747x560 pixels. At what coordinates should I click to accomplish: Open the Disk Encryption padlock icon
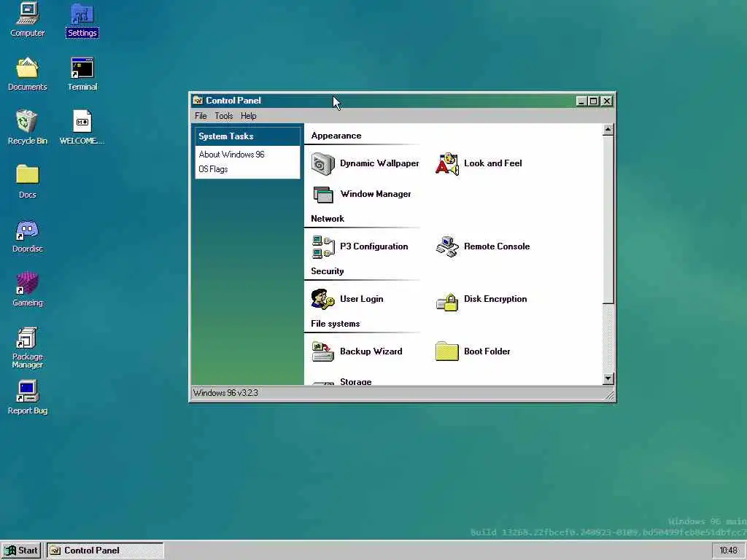click(x=447, y=302)
